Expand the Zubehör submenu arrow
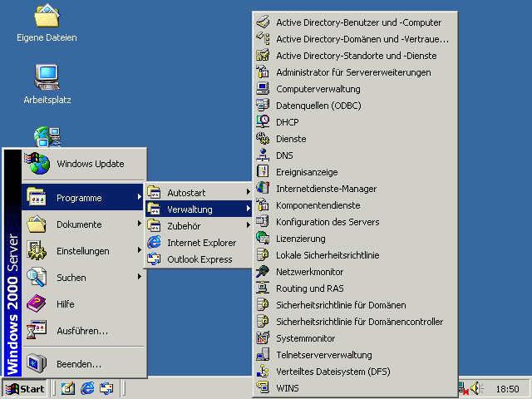The width and height of the screenshot is (532, 399). click(x=248, y=225)
